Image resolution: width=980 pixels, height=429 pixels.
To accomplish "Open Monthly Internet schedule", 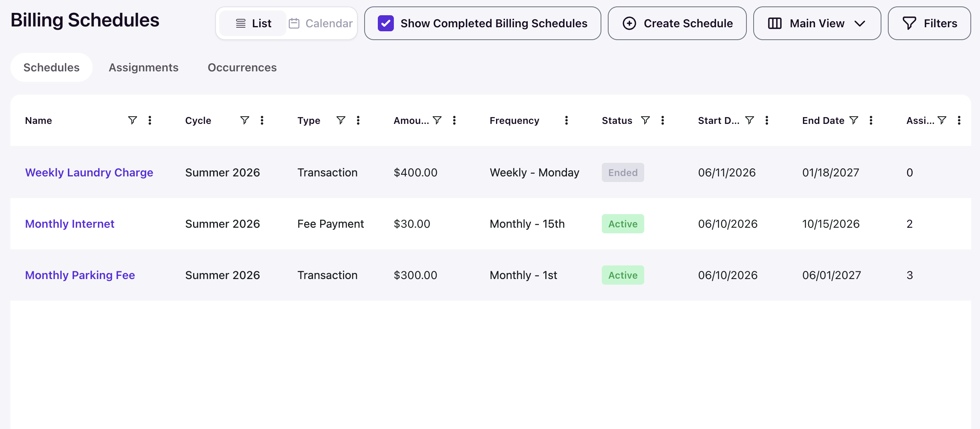I will pos(70,224).
